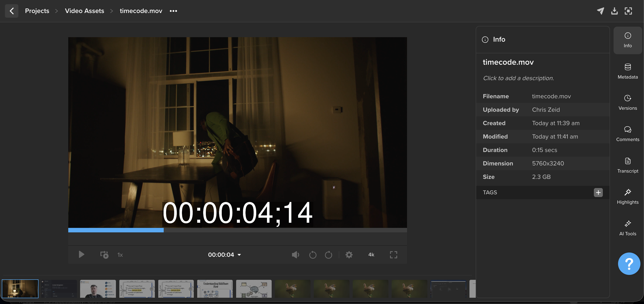
Task: Click the duration value 0:15 secs
Action: coord(544,150)
